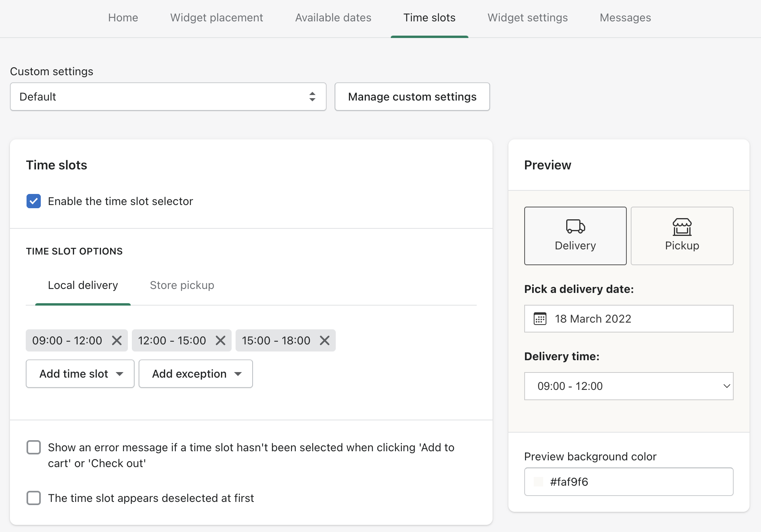Click the Delivery time select chevron

tap(727, 386)
